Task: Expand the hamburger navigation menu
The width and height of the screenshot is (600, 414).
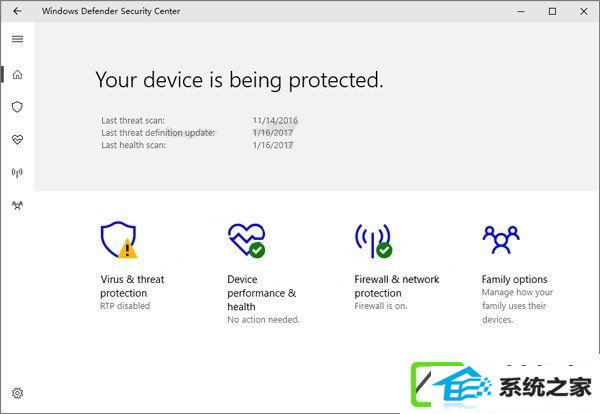Action: pos(17,39)
